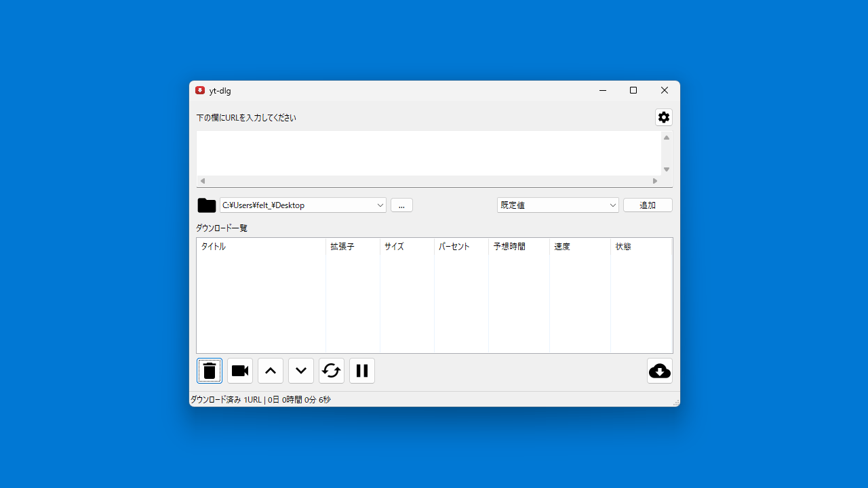This screenshot has height=488, width=868.
Task: Click the 状態 column header
Action: (642, 247)
